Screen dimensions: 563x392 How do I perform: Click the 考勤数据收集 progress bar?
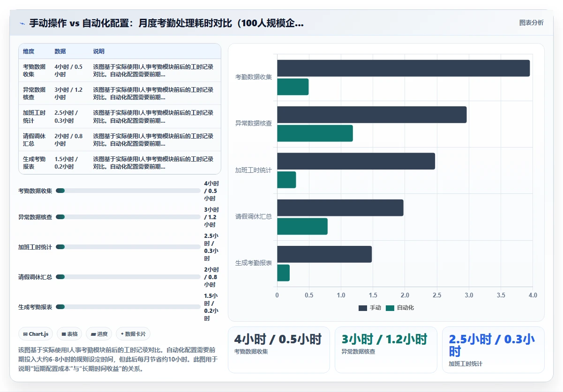pos(128,191)
